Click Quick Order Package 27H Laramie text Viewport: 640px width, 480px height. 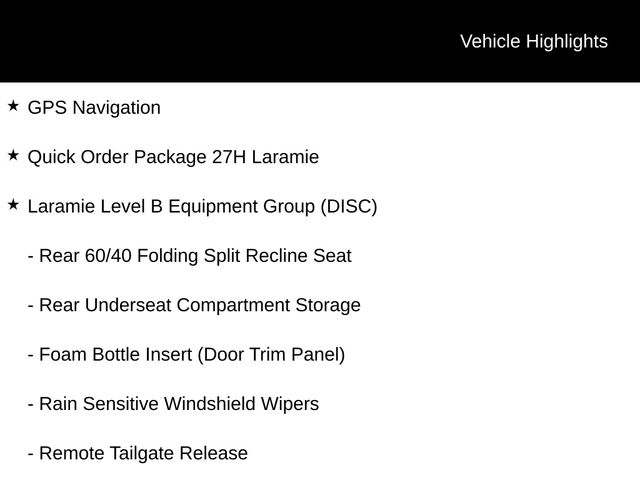173,157
